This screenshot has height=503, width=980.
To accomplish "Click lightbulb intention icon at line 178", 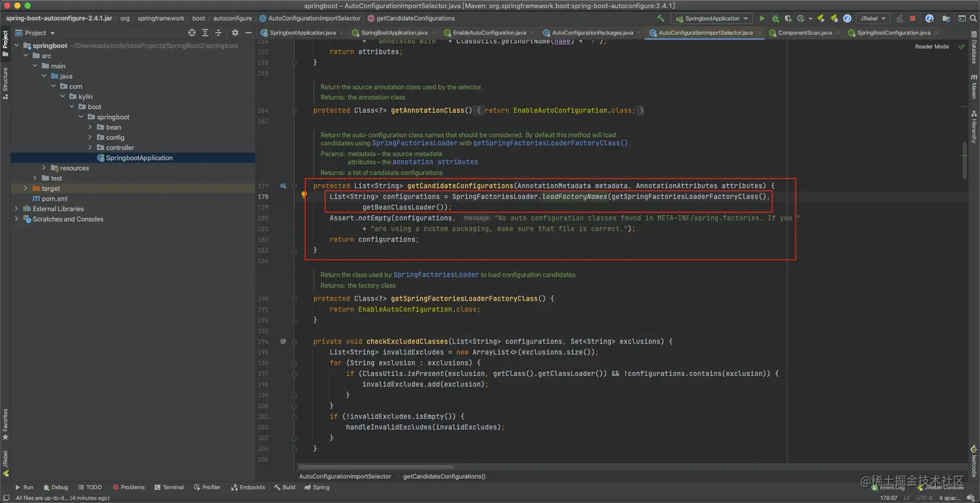I will (x=303, y=194).
